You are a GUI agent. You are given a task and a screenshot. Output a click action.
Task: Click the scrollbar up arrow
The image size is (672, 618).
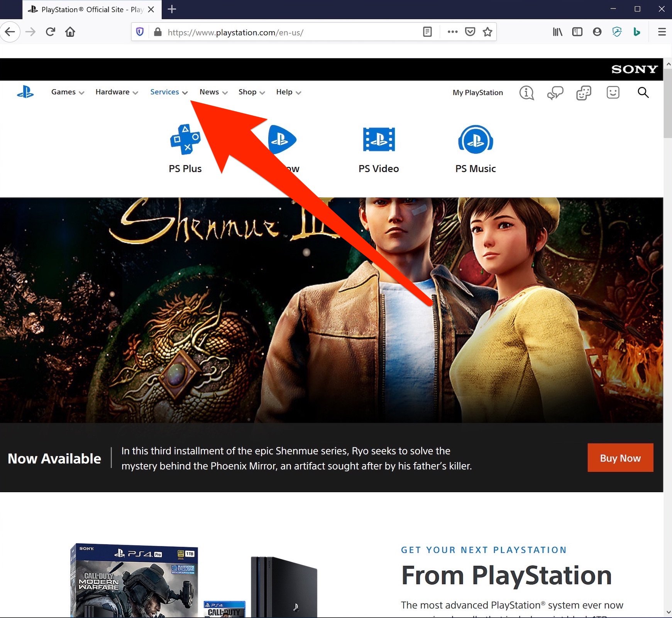pos(668,64)
